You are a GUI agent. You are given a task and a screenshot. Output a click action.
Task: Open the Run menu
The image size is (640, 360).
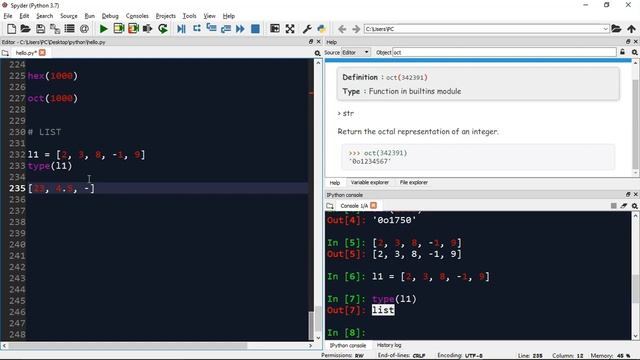[89, 16]
